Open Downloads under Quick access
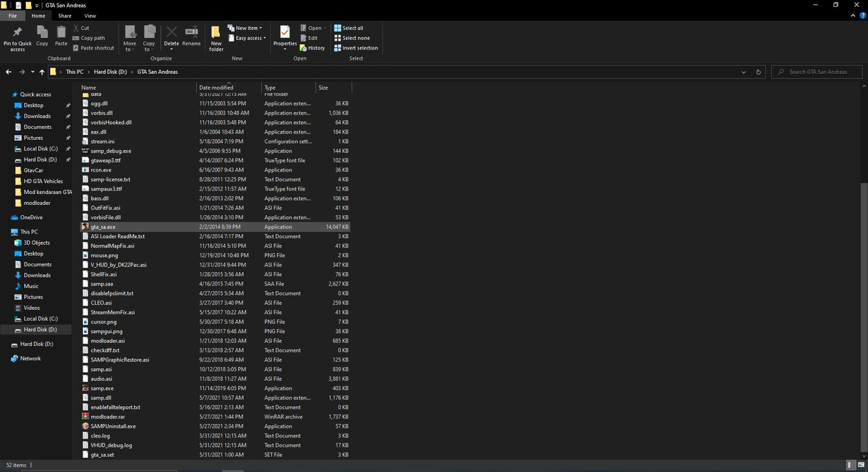Screen dimensions: 868x472 coord(37,116)
